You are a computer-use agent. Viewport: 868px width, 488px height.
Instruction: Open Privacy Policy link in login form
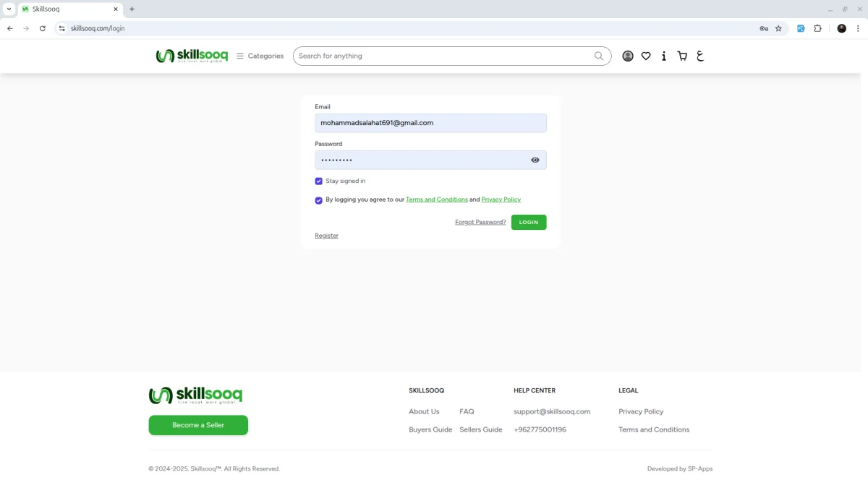point(501,200)
